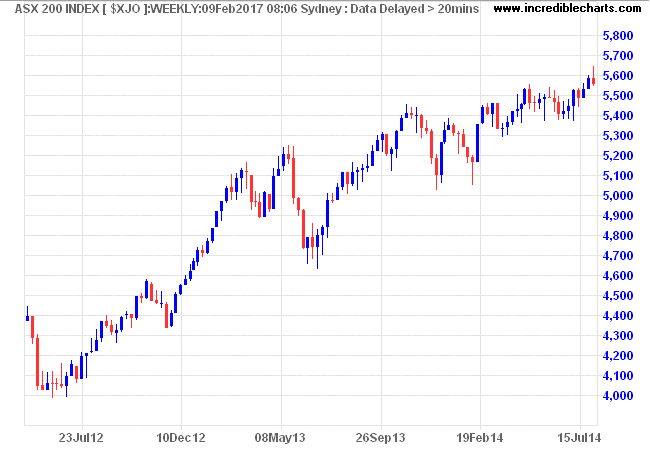Viewport: 650px width, 450px height.
Task: Click the 5,200 price axis label
Action: pos(618,156)
